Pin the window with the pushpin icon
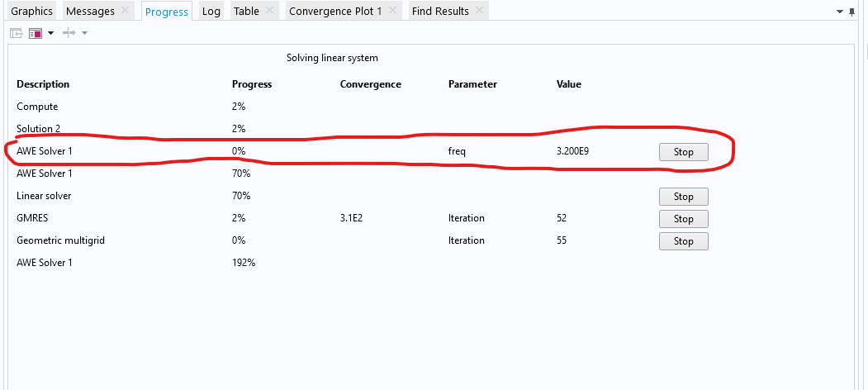 pos(852,12)
